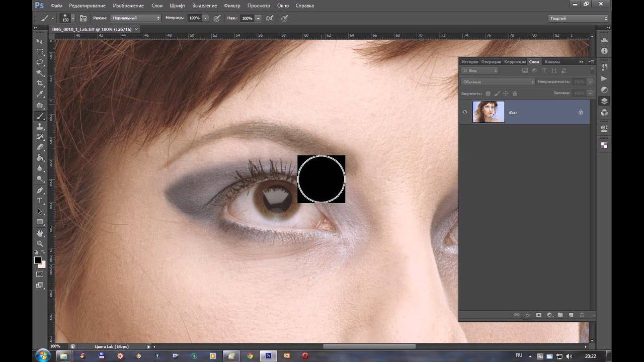Select the Crop tool

[x=40, y=83]
